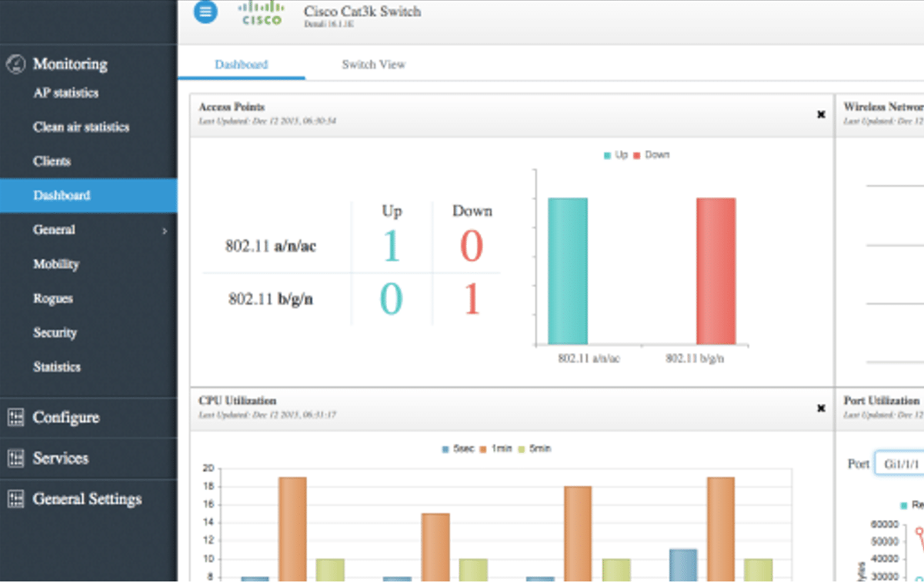Viewport: 924px width, 583px height.
Task: Close the CPU Utilization panel
Action: pos(821,408)
